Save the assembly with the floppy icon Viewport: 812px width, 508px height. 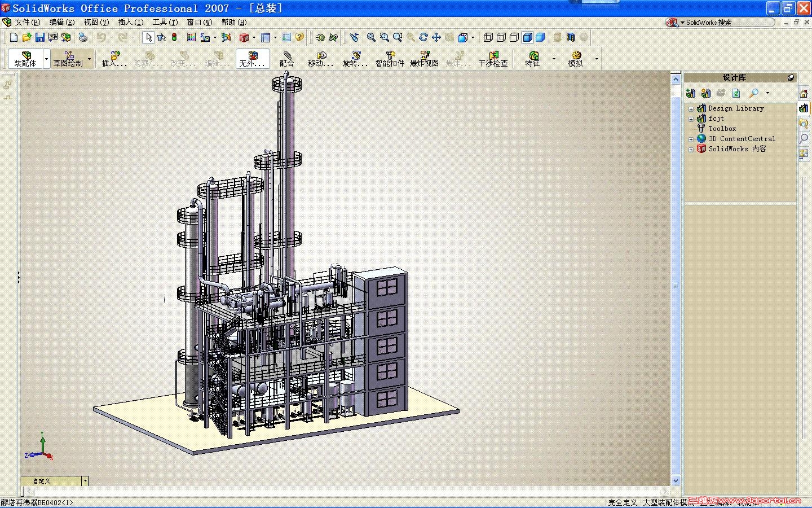pos(39,37)
